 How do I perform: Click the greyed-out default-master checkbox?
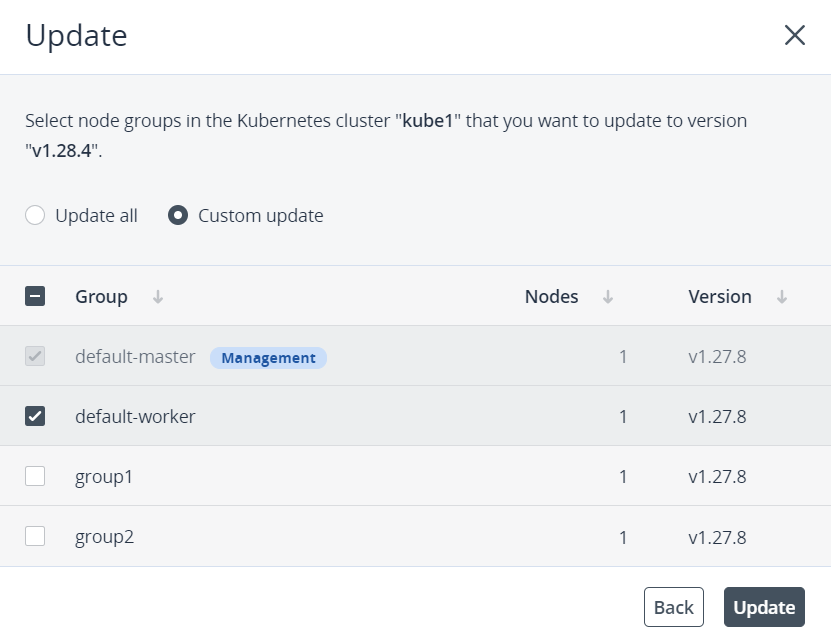tap(35, 357)
